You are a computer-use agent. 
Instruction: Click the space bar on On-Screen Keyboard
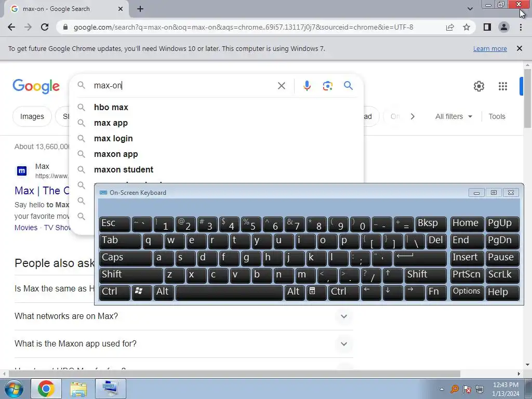(x=229, y=292)
